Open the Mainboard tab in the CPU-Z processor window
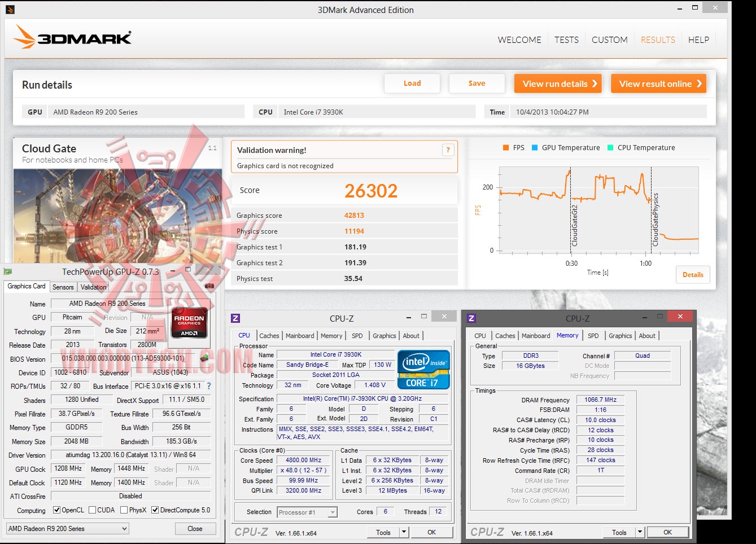The width and height of the screenshot is (756, 544). click(x=300, y=336)
